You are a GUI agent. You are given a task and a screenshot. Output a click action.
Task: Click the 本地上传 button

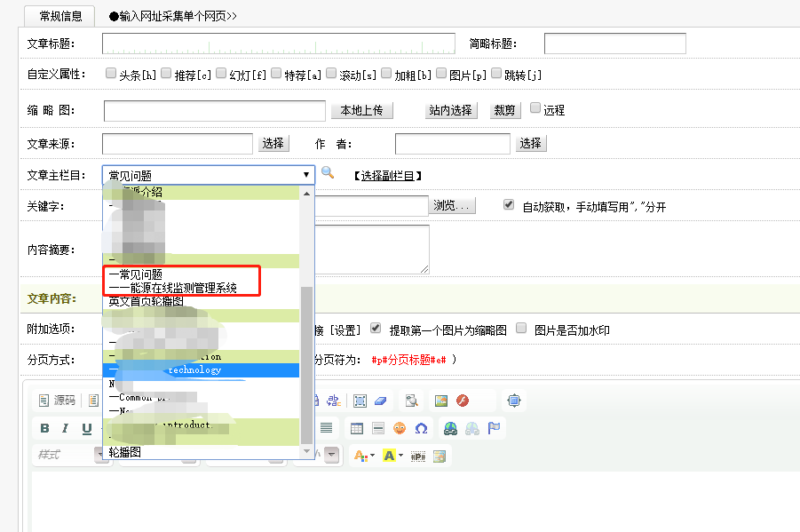361,110
